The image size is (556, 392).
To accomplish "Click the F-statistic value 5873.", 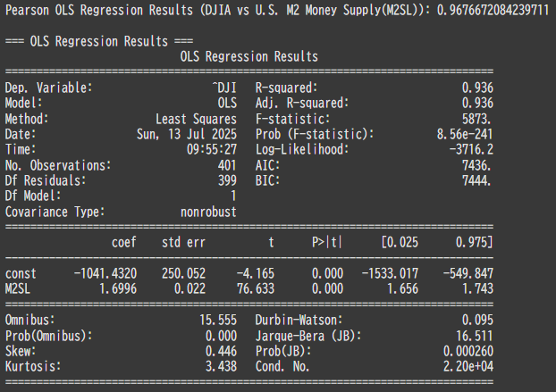I will coord(477,119).
